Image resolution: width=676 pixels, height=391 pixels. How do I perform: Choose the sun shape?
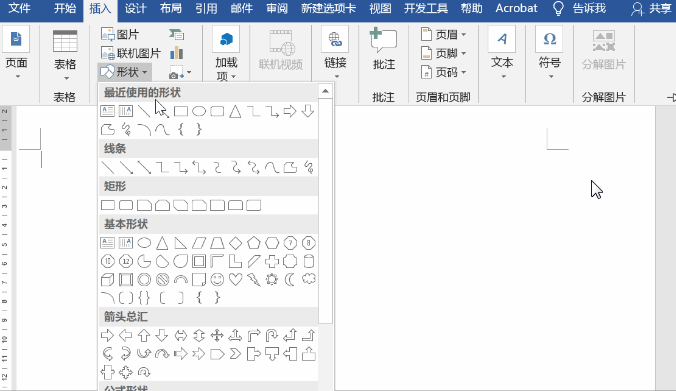(272, 279)
